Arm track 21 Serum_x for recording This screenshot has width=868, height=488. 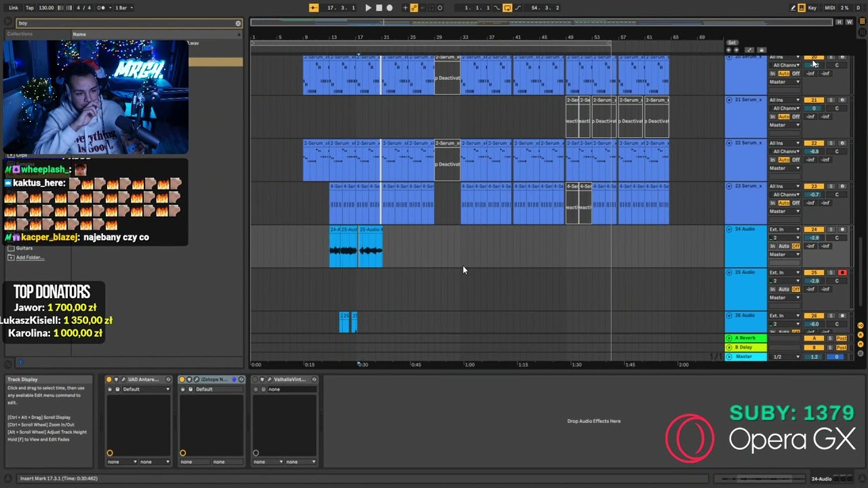click(842, 100)
